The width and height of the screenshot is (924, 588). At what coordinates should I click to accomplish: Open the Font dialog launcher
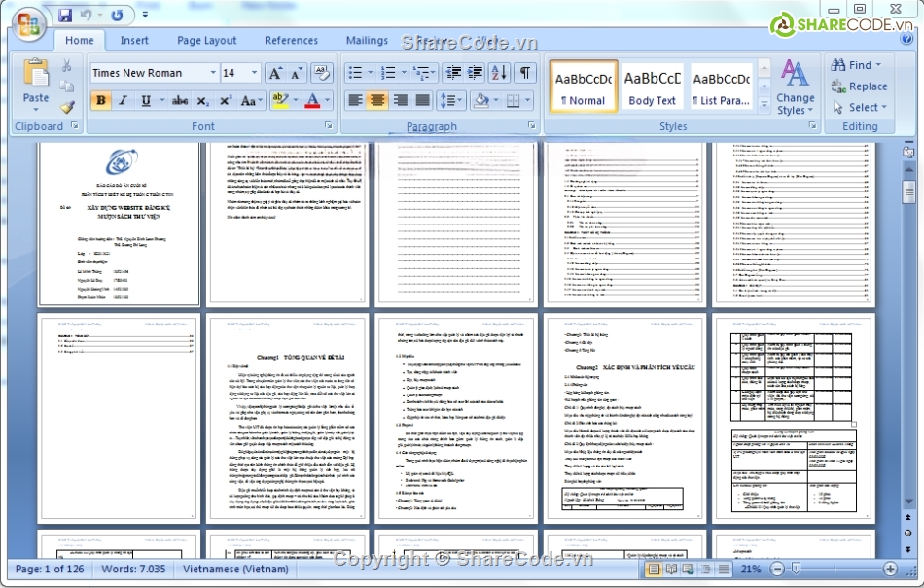point(329,125)
